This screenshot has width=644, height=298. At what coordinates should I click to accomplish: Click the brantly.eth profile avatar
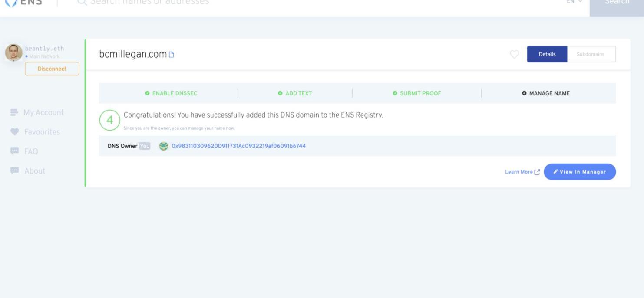(x=13, y=52)
